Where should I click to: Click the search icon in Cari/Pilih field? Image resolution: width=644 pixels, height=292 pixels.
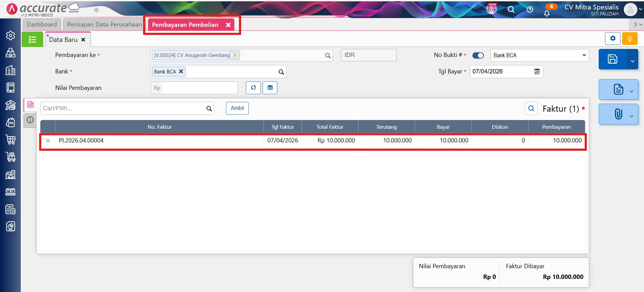tap(209, 109)
